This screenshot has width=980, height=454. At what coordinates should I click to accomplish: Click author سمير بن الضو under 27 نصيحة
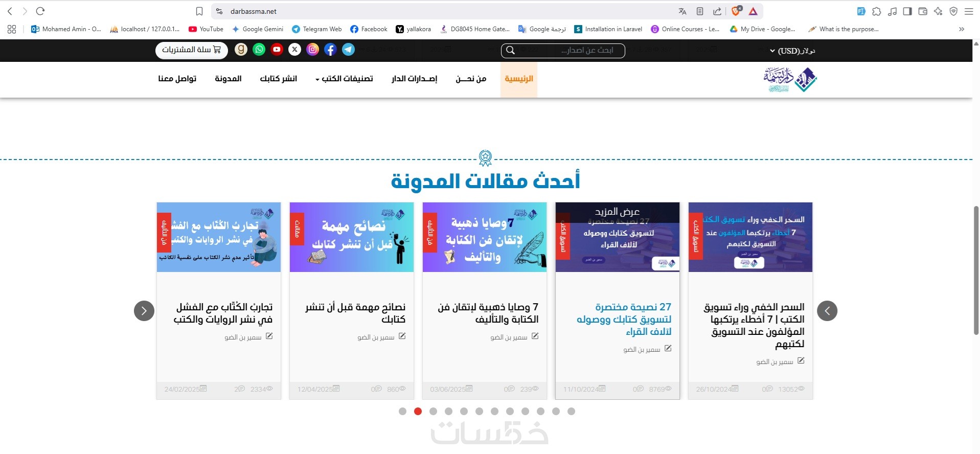tap(642, 350)
